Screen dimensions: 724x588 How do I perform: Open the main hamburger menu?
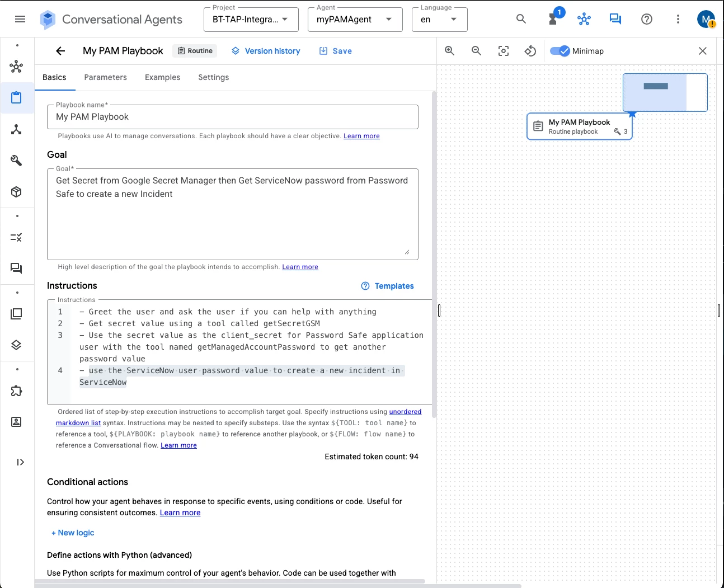[20, 19]
